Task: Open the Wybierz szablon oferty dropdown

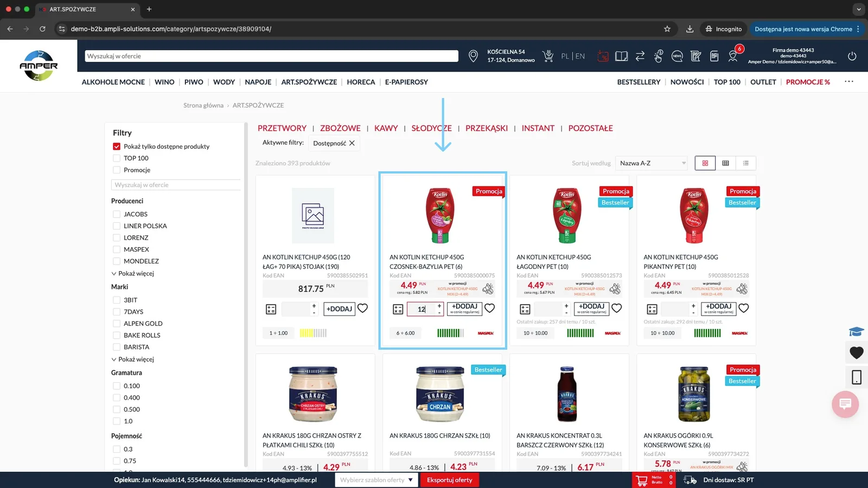Action: [x=376, y=480]
